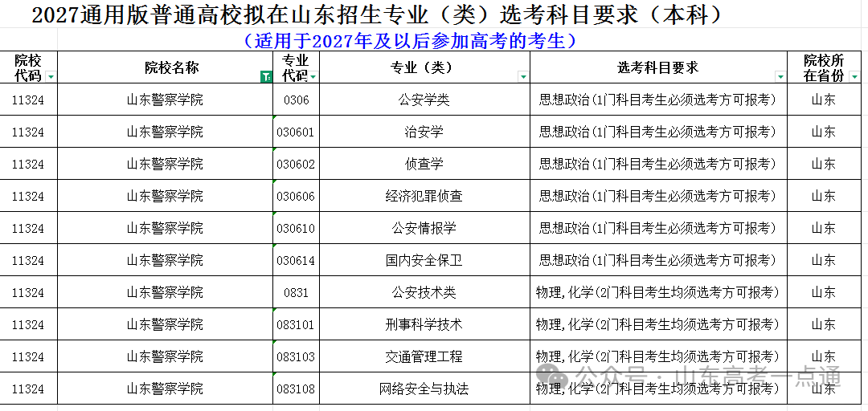Select the subject requirement cell for 治安学
Viewport: 868px width, 411px height.
(657, 132)
